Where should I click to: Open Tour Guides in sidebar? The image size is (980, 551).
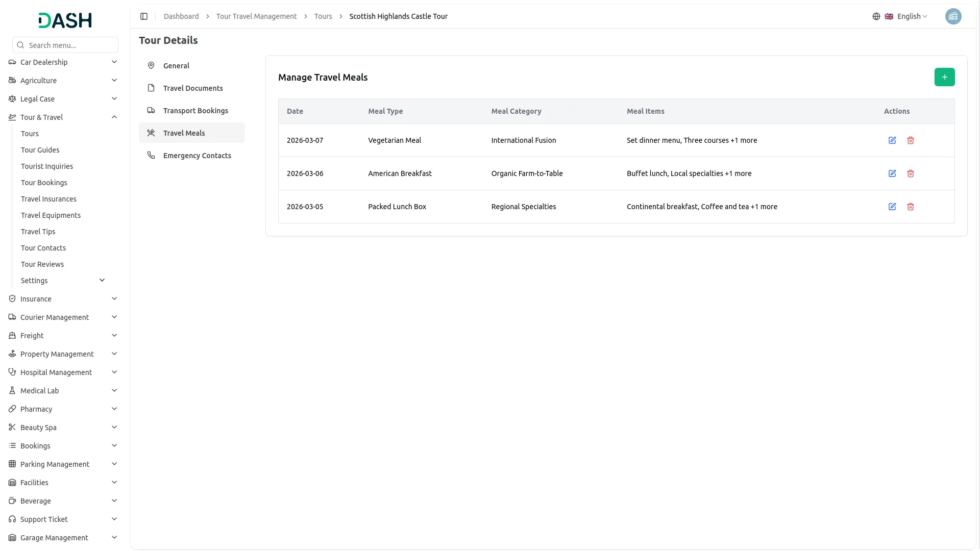tap(40, 150)
